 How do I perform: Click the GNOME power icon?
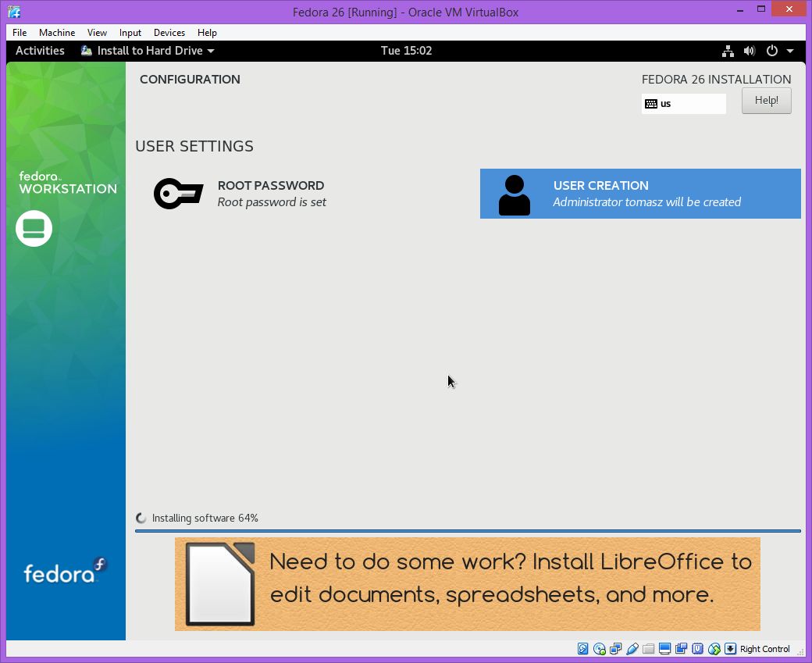point(771,51)
